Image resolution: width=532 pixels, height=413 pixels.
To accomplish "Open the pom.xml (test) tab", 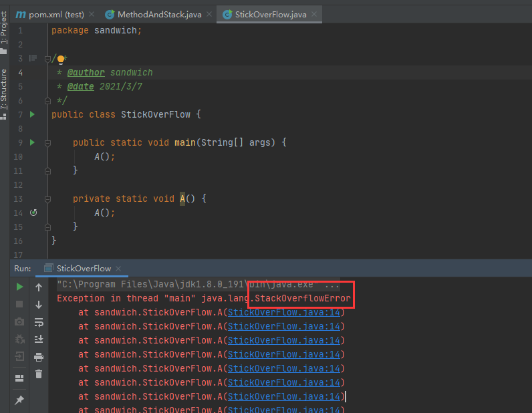I will [50, 15].
